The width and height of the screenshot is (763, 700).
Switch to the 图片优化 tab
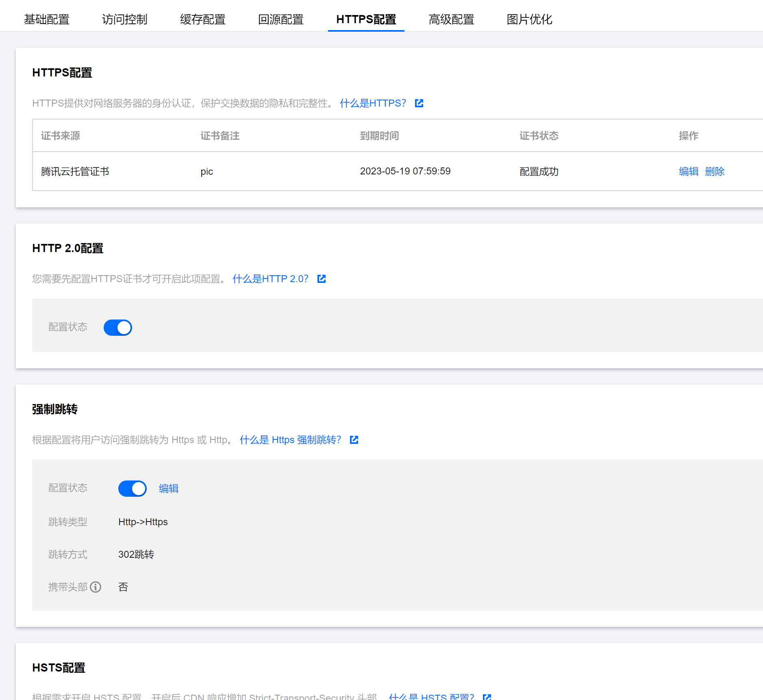tap(529, 19)
